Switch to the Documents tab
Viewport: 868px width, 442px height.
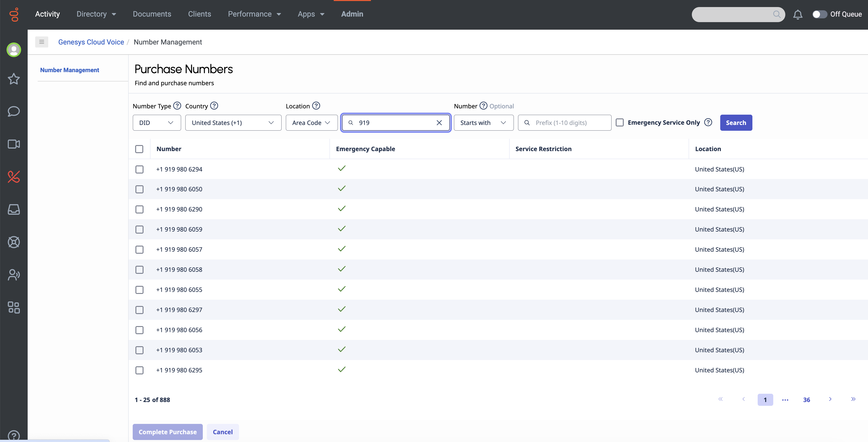(x=152, y=14)
